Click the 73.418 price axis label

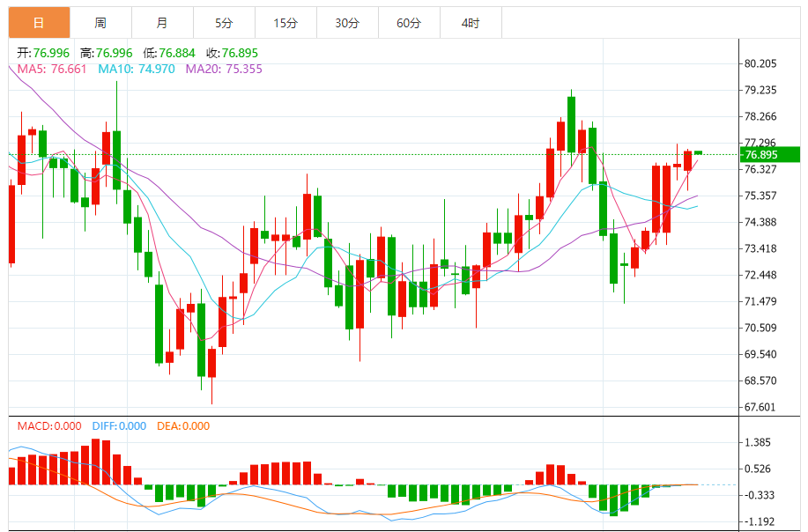point(760,248)
